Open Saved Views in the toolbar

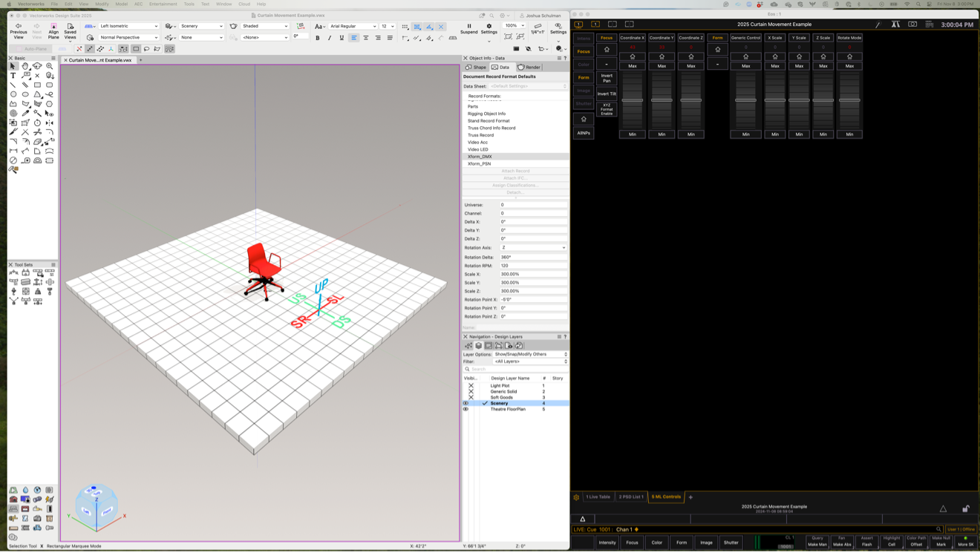point(70,29)
